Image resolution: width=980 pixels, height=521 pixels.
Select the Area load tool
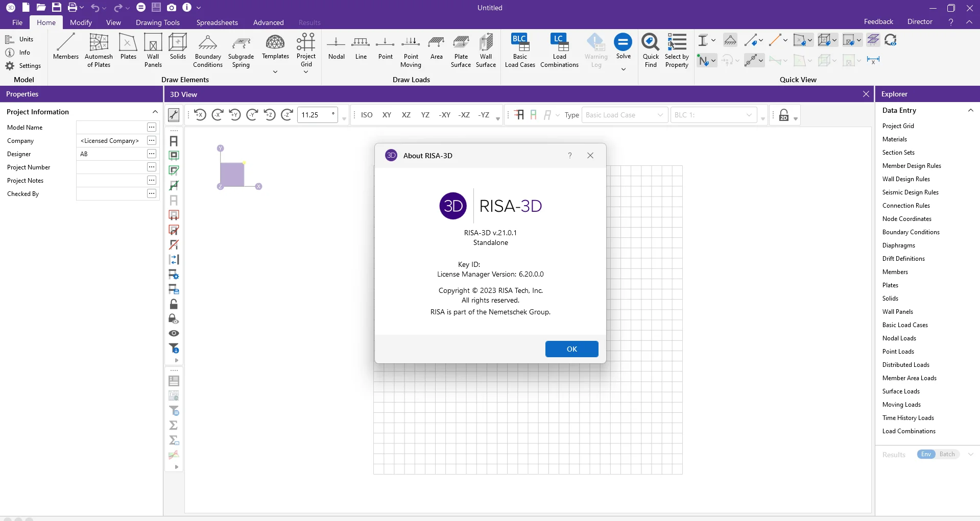(x=436, y=47)
